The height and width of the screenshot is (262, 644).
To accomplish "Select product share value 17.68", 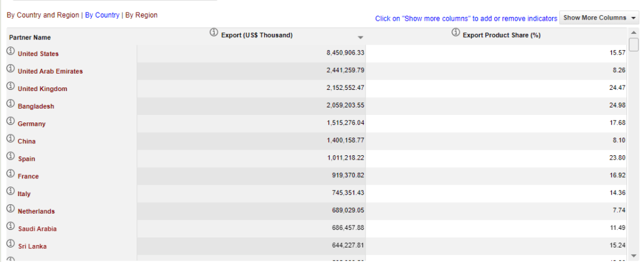I will click(x=618, y=123).
